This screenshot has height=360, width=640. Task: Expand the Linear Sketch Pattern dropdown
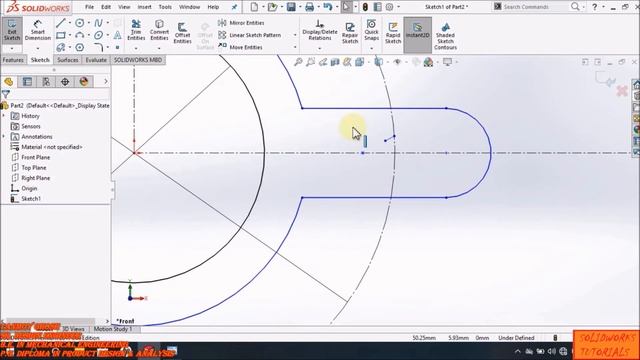coord(295,35)
